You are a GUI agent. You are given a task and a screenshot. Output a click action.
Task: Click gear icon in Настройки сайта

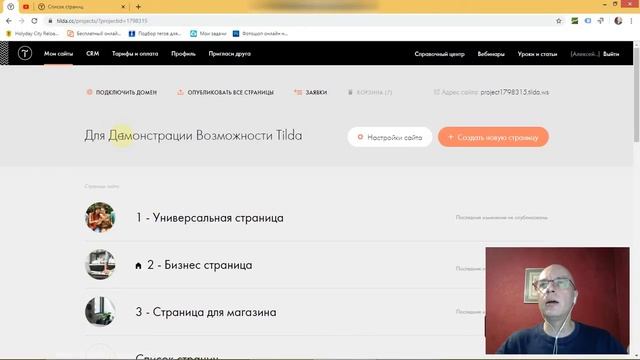[360, 137]
